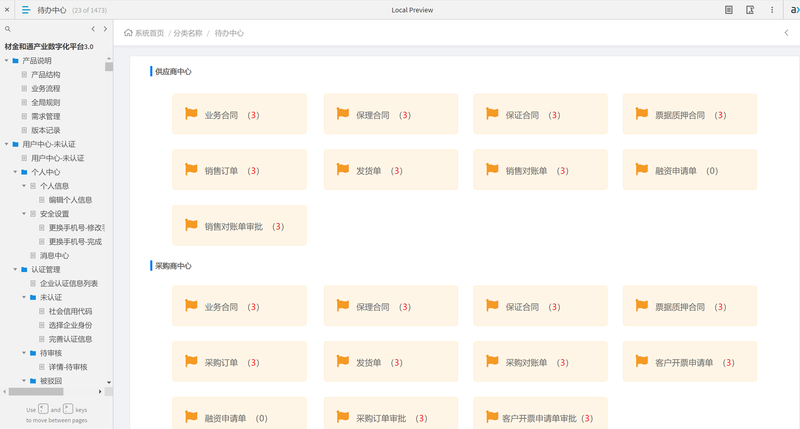The height and width of the screenshot is (429, 800).
Task: Click sidebar horizontal scrollbar thumb
Action: pos(36,392)
